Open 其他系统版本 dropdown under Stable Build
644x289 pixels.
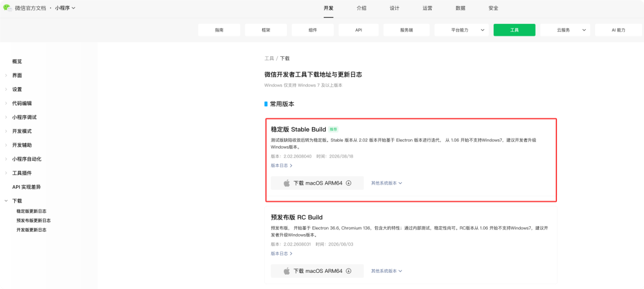pyautogui.click(x=386, y=183)
